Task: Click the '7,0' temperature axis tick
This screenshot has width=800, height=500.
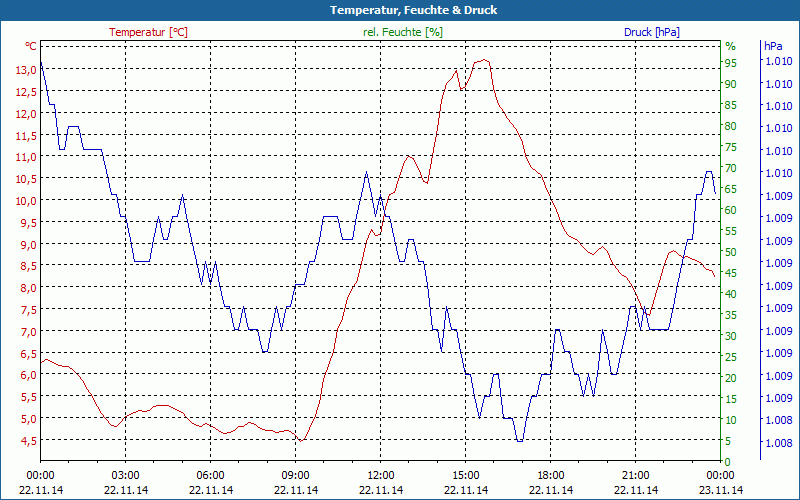Action: (29, 332)
